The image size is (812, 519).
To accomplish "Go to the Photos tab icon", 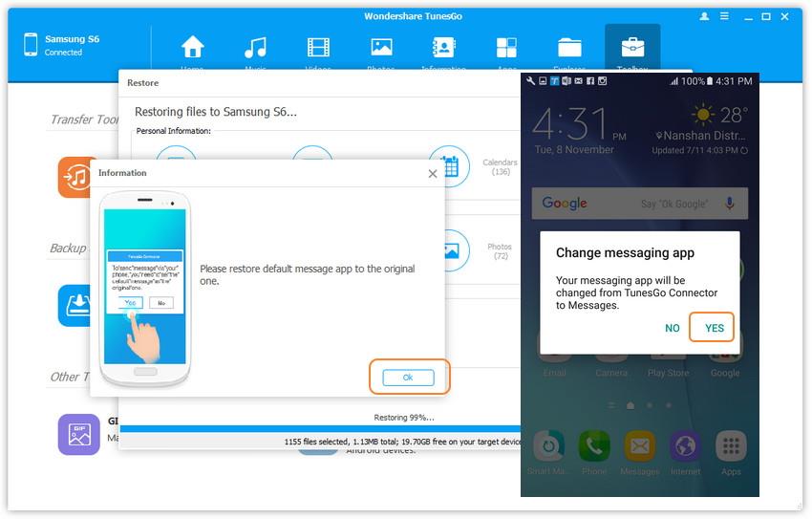I will tap(381, 49).
